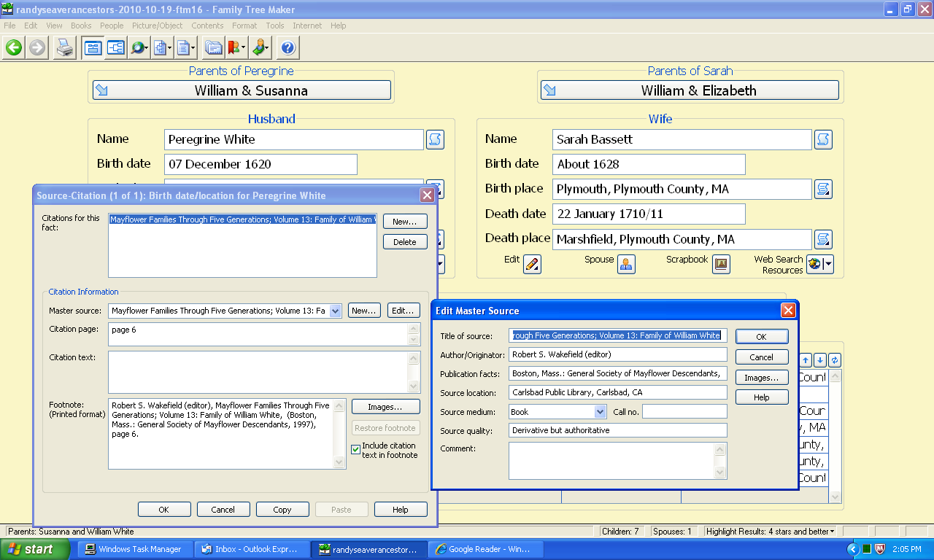Click New... beside the citations list
Image resolution: width=934 pixels, height=560 pixels.
pyautogui.click(x=405, y=222)
